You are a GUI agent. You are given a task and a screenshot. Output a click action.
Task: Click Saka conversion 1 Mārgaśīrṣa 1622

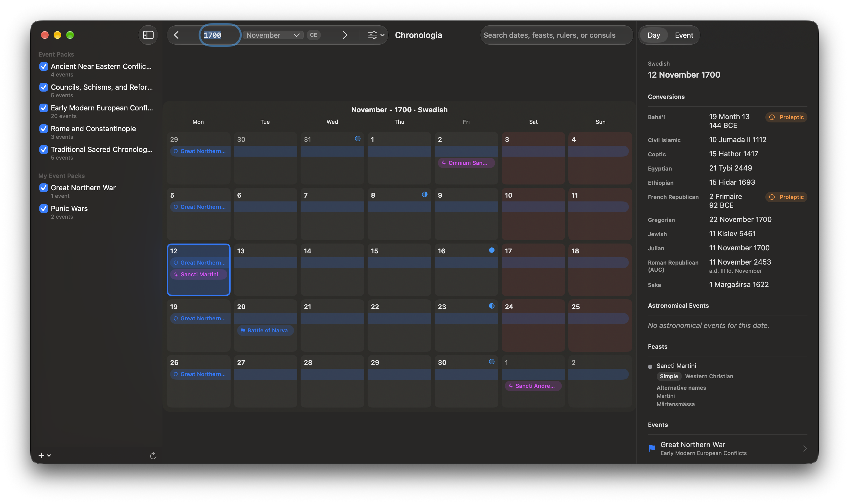coord(738,285)
